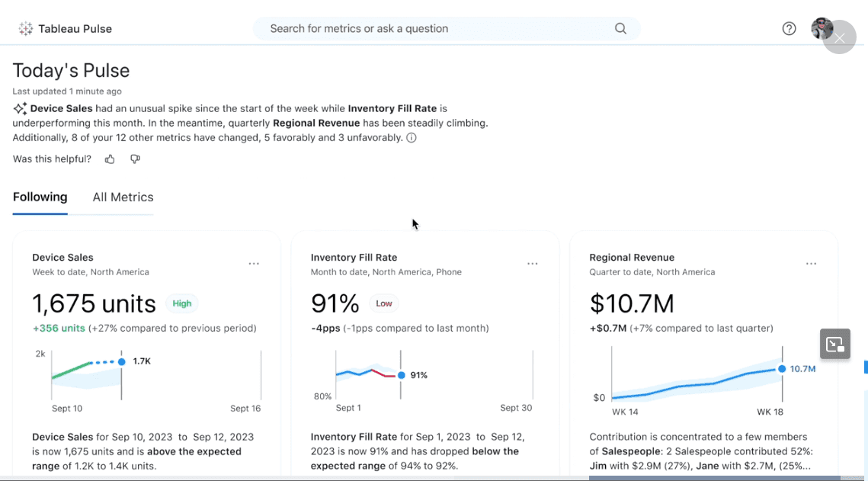
Task: Open the user profile avatar
Action: 821,28
